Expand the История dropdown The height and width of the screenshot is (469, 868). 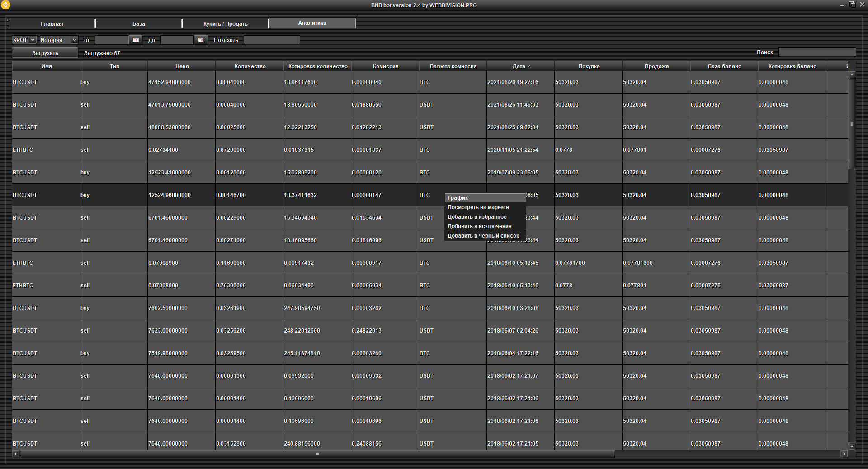74,40
